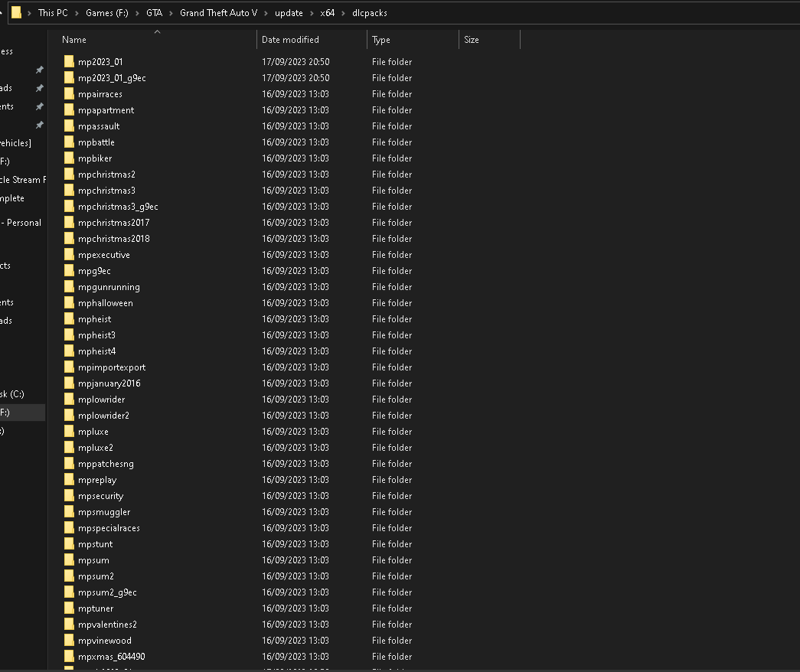Click the mpchristmas2 folder icon
800x672 pixels.
tap(69, 174)
